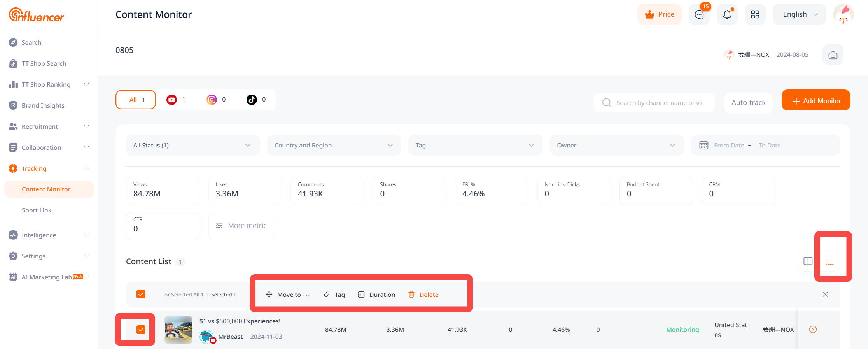Uncheck the select-all checkbox in bulk bar
Image resolution: width=868 pixels, height=349 pixels.
(141, 294)
